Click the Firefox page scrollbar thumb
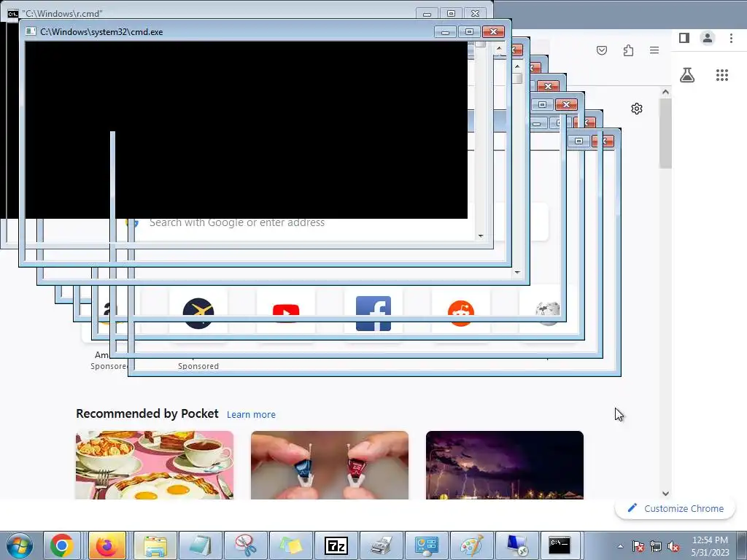The width and height of the screenshot is (747, 560). pyautogui.click(x=665, y=133)
